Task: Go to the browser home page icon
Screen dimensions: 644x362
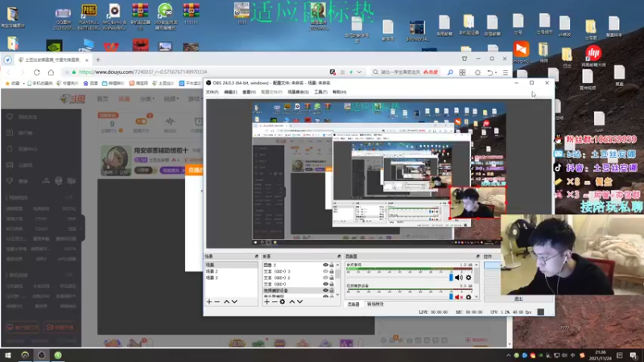Action: click(x=51, y=72)
